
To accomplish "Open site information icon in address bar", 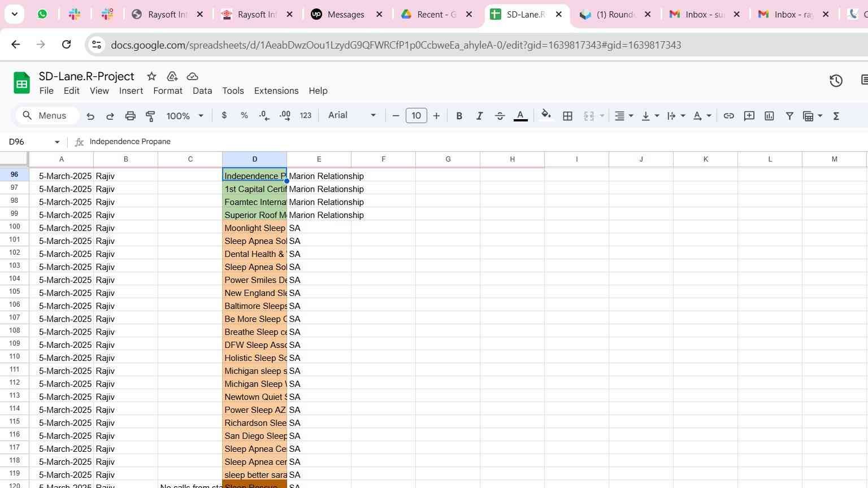I will (97, 45).
